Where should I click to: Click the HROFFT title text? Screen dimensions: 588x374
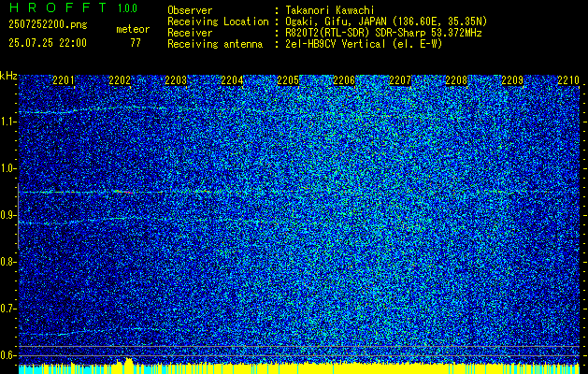58,7
